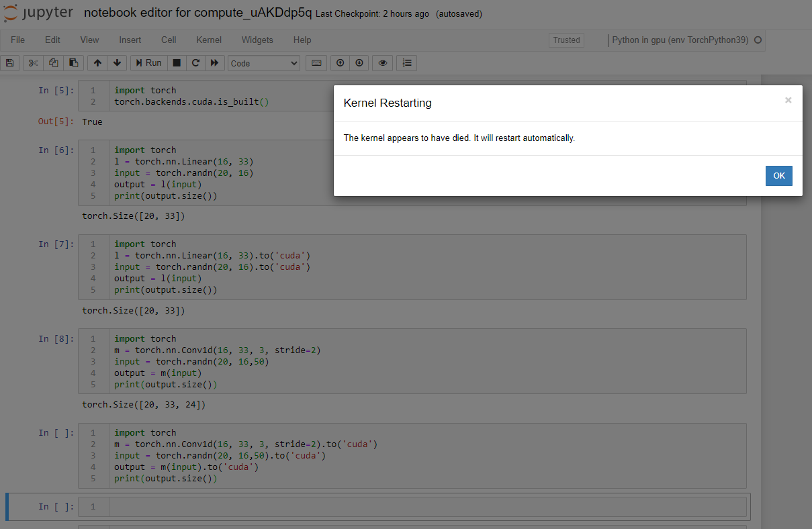Click OK in the Kernel Restarting dialog
The height and width of the screenshot is (529, 812).
[x=779, y=176]
